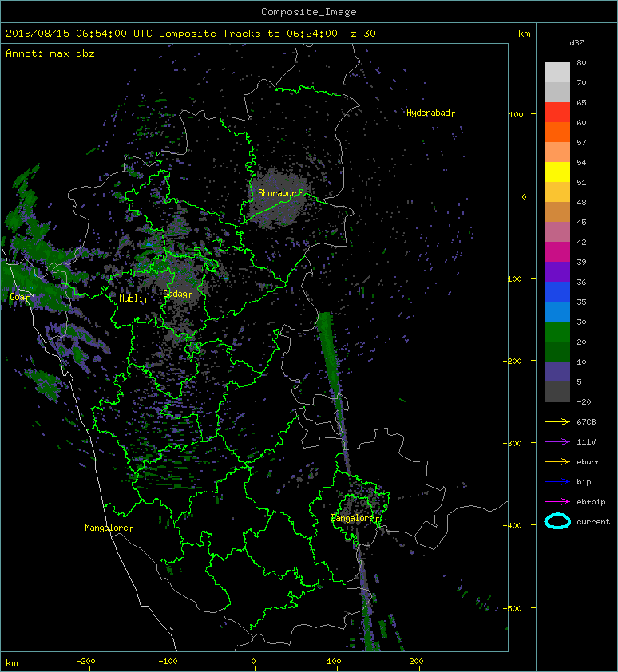The image size is (618, 672).
Task: Click the 100 km vertical axis tick label
Action: (516, 114)
